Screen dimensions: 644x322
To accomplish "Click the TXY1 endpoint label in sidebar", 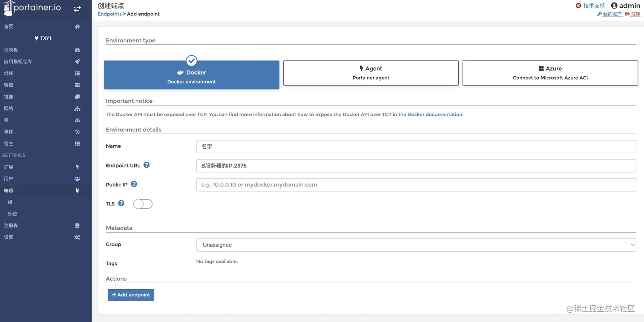I will 43,38.
